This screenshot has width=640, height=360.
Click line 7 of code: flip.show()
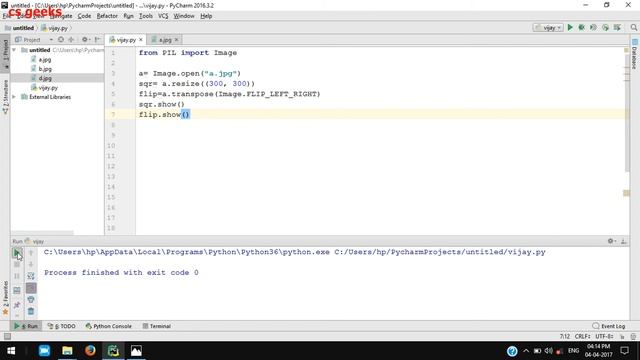pos(164,115)
